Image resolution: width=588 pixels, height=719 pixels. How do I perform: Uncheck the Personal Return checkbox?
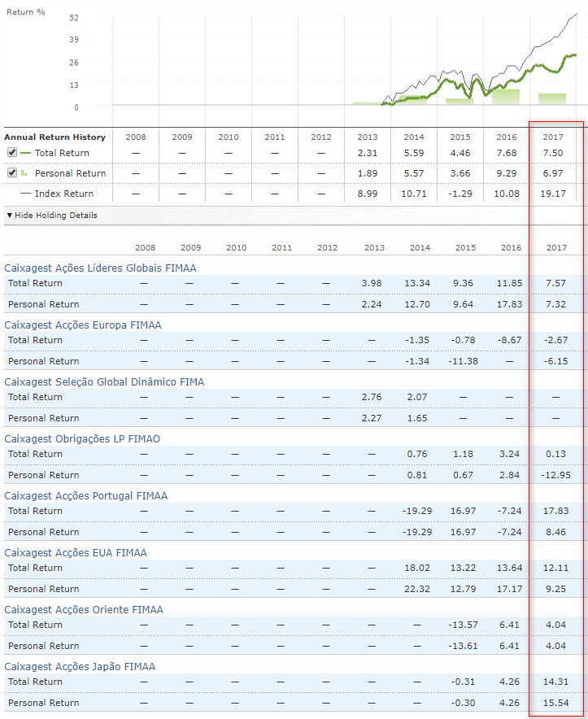tap(12, 173)
